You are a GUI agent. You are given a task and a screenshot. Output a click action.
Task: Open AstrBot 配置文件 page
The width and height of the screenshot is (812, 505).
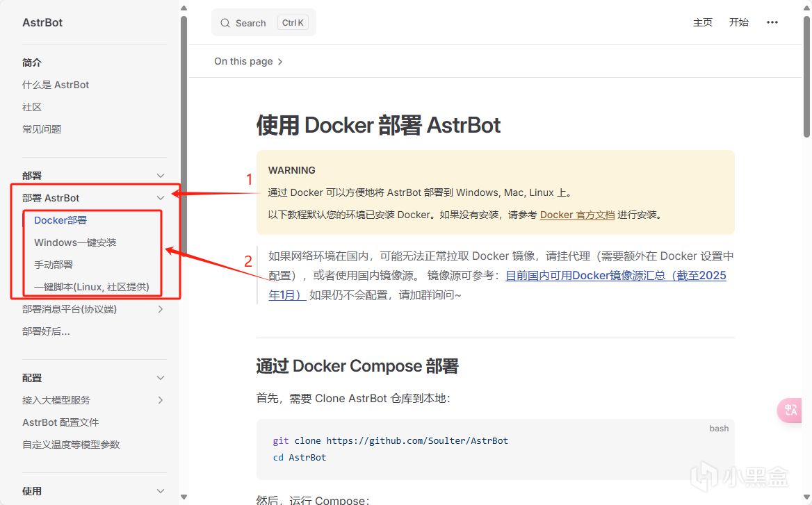pyautogui.click(x=60, y=423)
